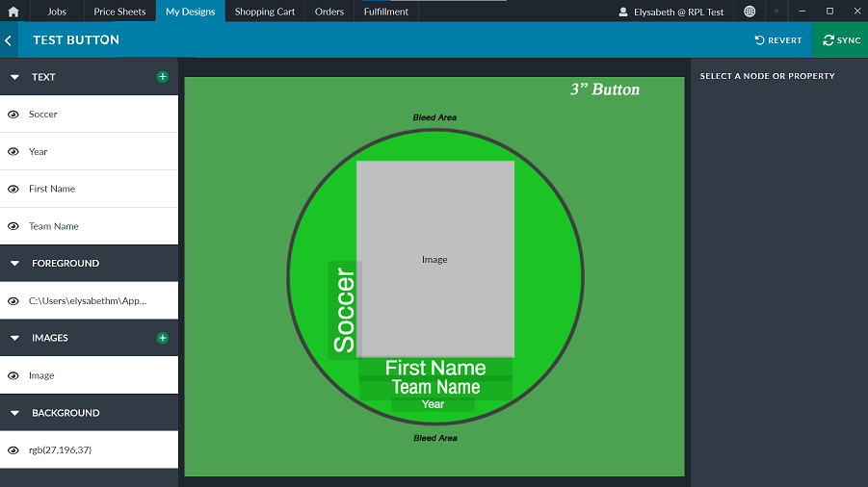Select the foreground file path layer item

pos(88,301)
